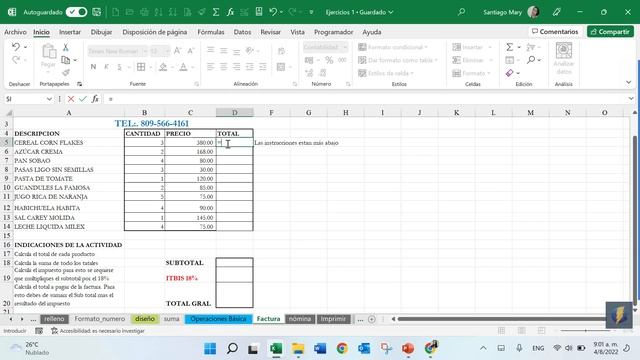Open the font name dropdown
The width and height of the screenshot is (640, 360).
144,51
